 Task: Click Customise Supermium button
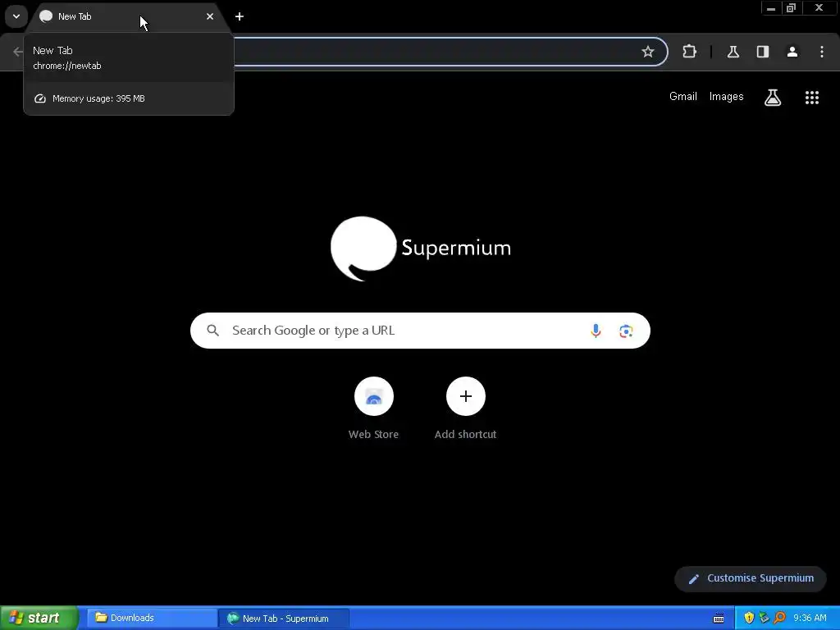pyautogui.click(x=751, y=578)
